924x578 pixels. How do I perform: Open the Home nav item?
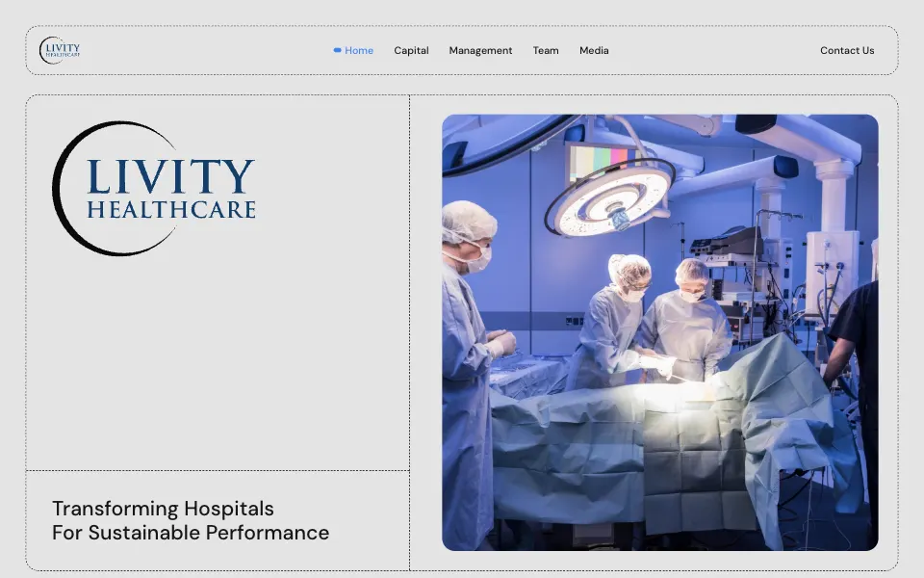(x=359, y=51)
